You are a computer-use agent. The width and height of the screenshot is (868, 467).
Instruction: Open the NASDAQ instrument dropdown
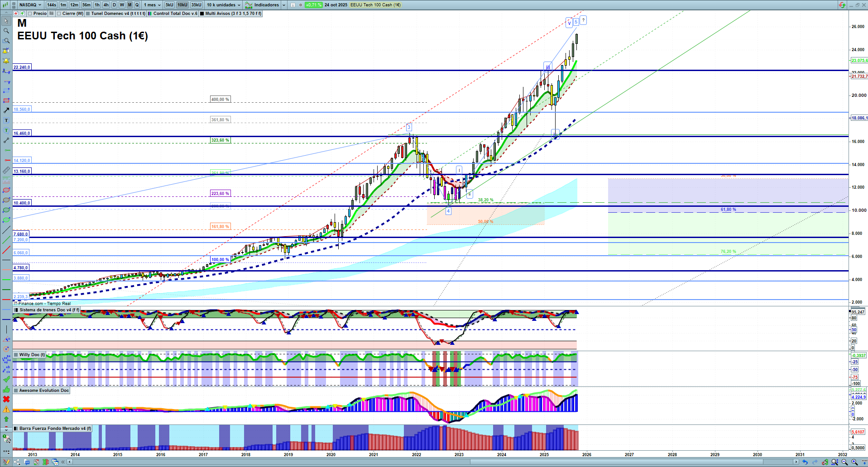[x=30, y=5]
